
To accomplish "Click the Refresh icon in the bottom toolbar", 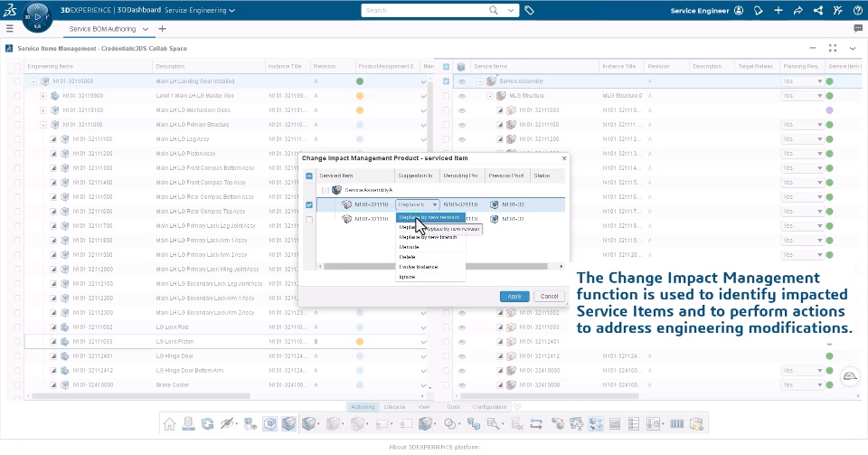I will point(208,424).
